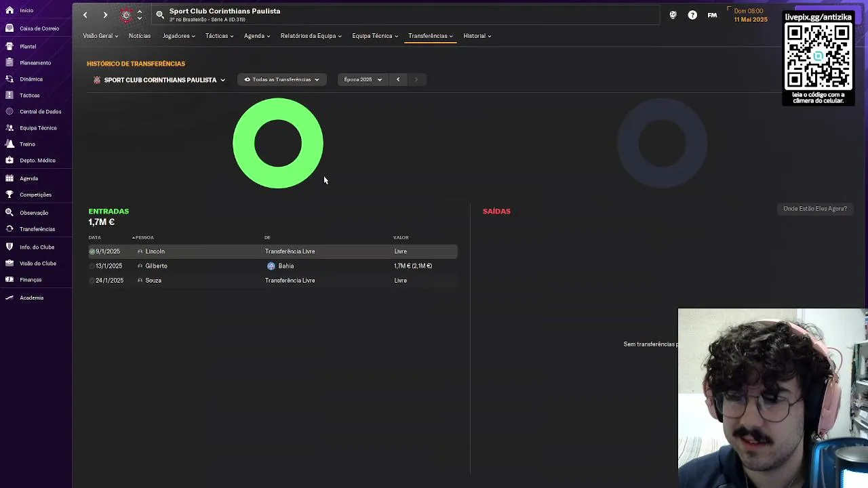Open player Gilberto's name link

pos(156,266)
